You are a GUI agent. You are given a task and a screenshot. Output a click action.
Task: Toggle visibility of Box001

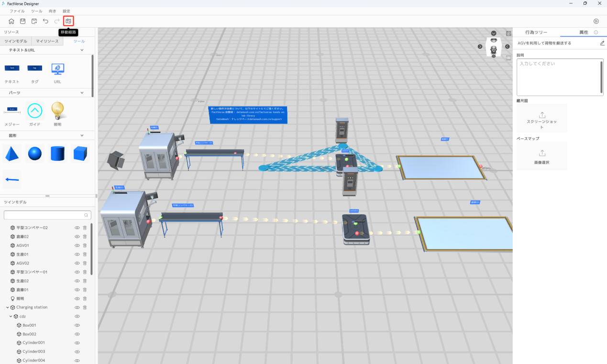[x=77, y=325]
